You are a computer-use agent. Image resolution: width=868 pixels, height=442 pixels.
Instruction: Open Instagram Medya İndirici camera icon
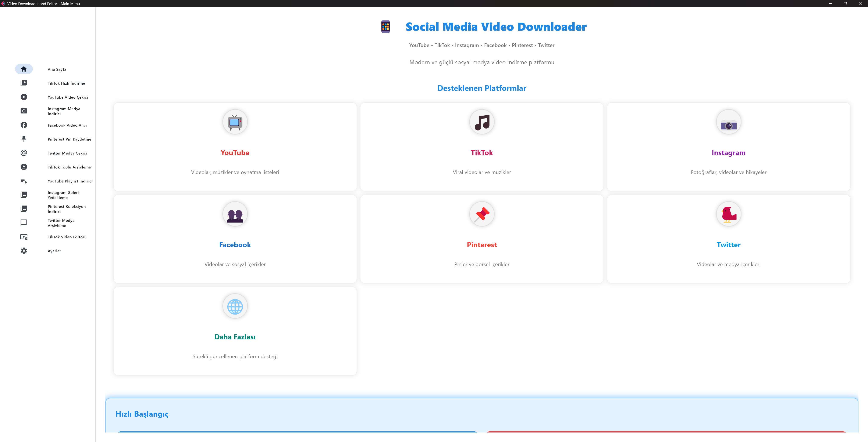24,111
